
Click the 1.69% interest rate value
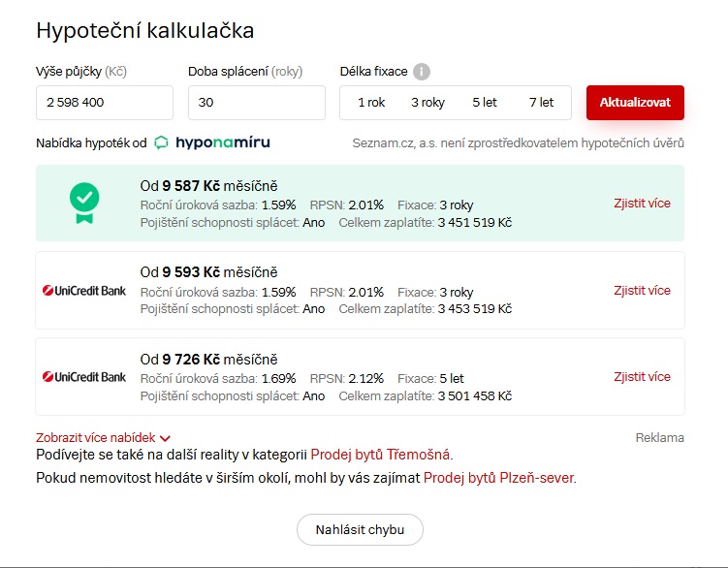(x=278, y=379)
